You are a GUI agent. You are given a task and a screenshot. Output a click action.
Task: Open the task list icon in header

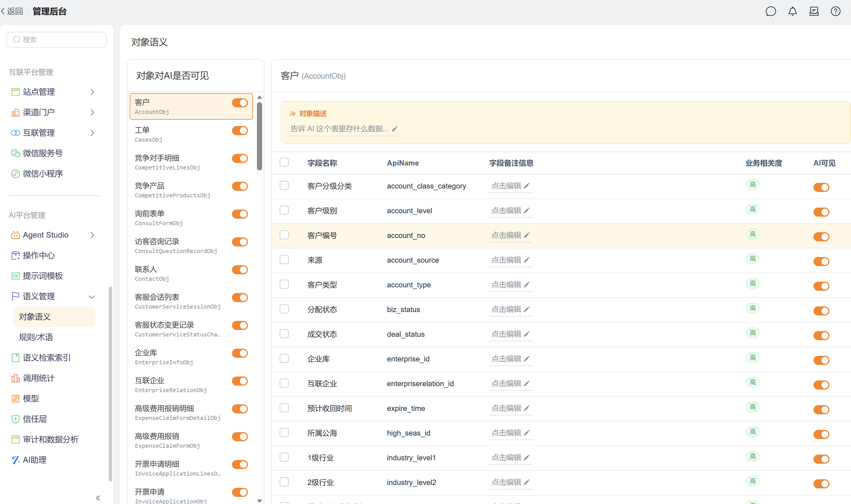814,12
